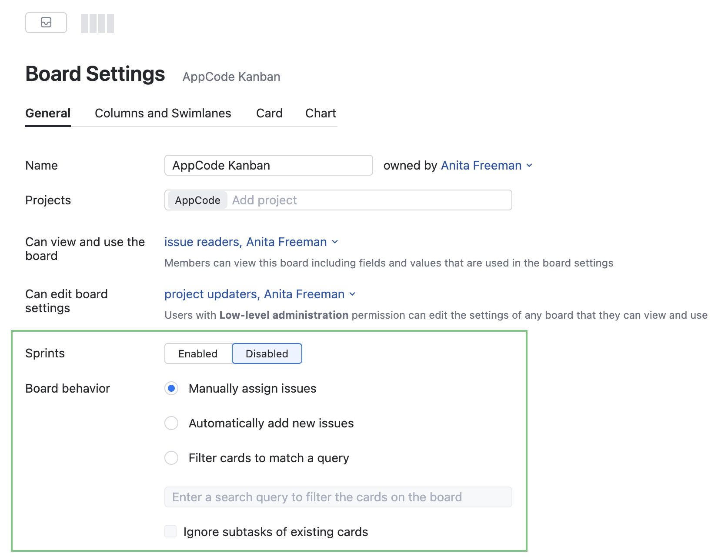The width and height of the screenshot is (728, 560).
Task: Click the 'Add project' field
Action: pos(304,200)
